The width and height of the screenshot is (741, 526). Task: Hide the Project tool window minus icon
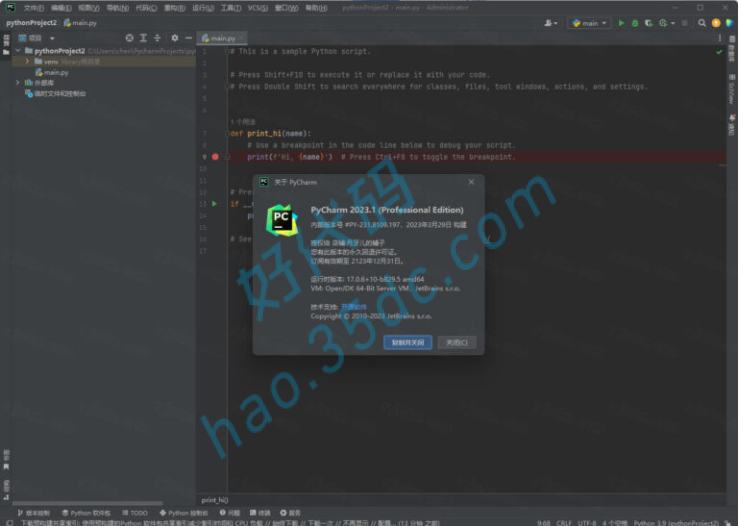(189, 38)
